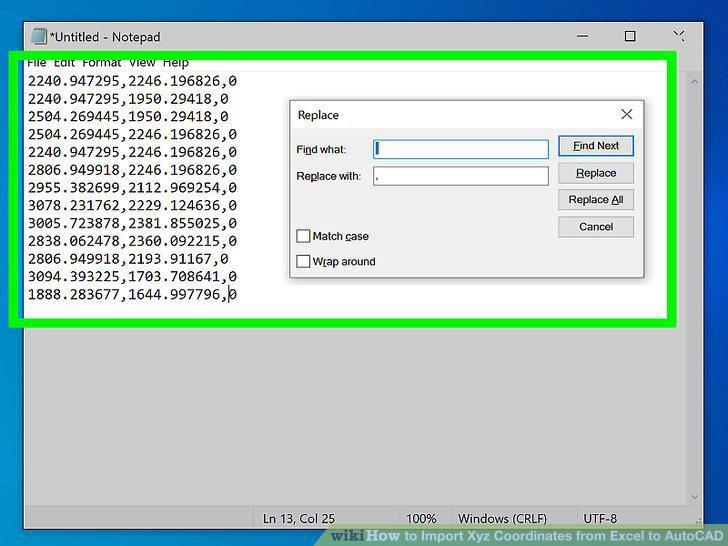Enable the Match case checkbox
Screen dimensions: 728x546
(x=303, y=236)
